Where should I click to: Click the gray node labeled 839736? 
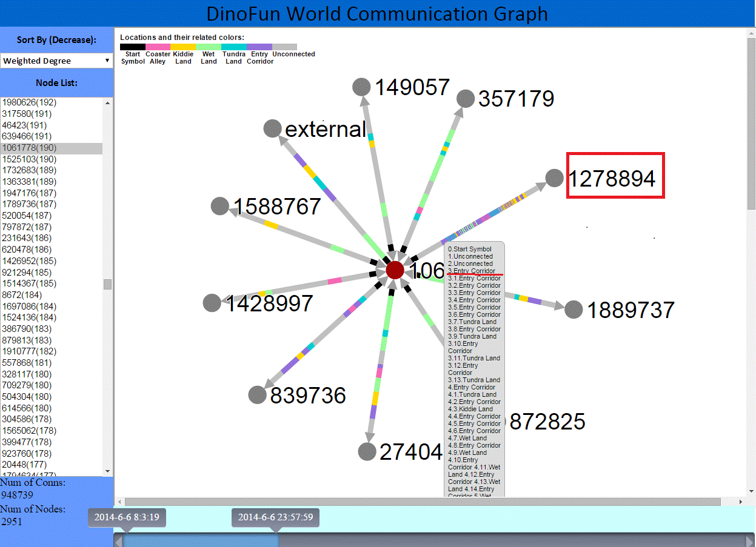(257, 394)
